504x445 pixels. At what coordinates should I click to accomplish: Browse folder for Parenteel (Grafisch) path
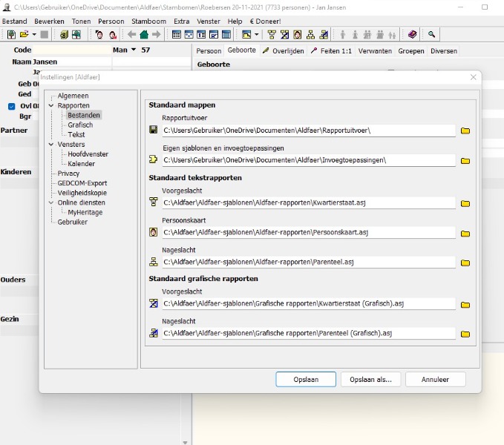[465, 334]
